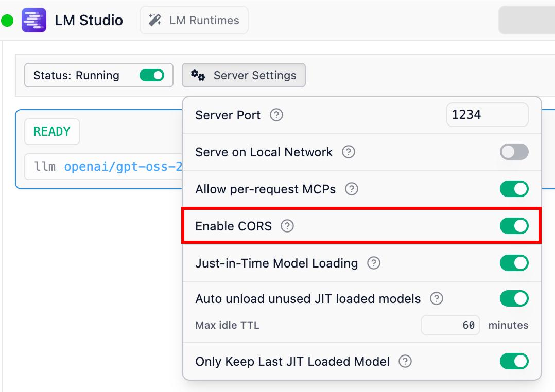Toggle off Auto unload unused JIT loaded models
Viewport: 555px width, 392px height.
[513, 298]
